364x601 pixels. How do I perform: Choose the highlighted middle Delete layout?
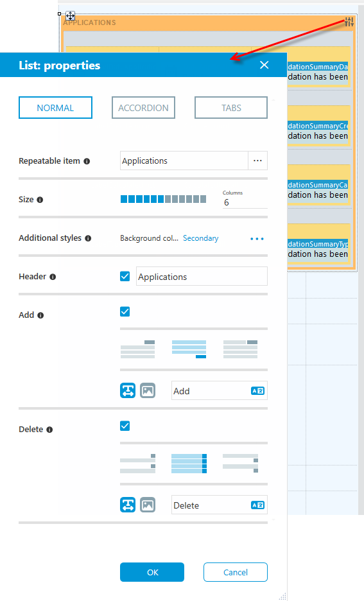coord(189,464)
